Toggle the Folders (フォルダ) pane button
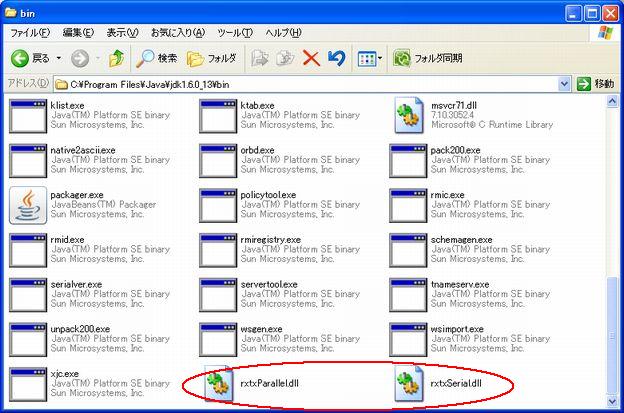 pos(212,58)
